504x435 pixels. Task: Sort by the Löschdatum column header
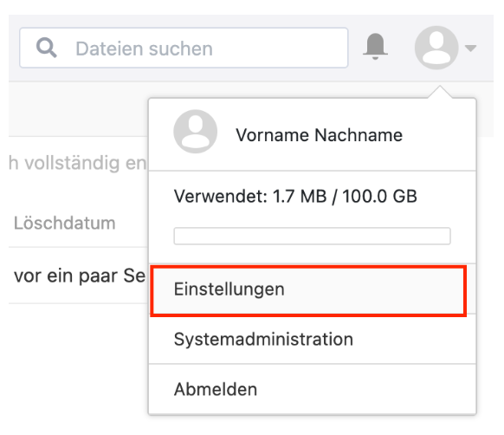[65, 223]
